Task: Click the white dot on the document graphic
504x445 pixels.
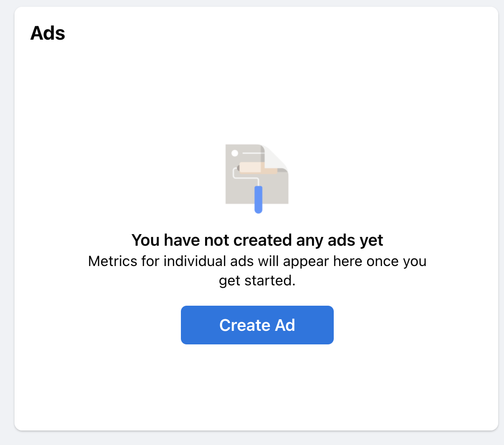Action: tap(235, 153)
